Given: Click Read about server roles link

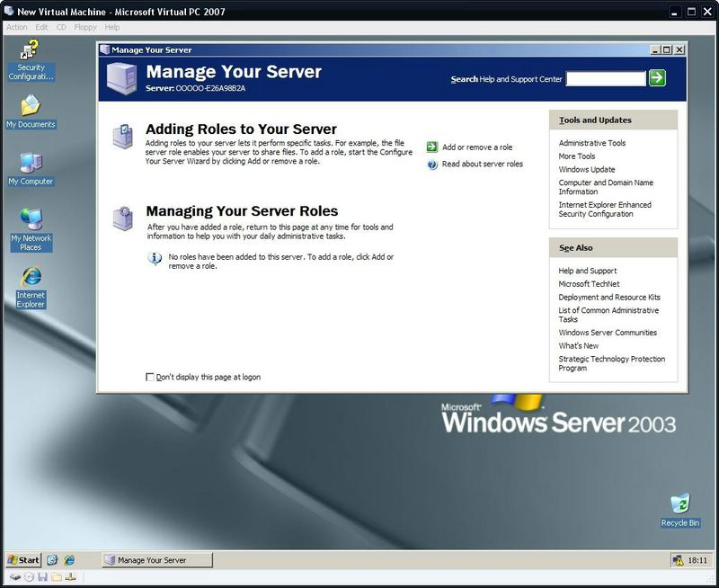Looking at the screenshot, I should click(x=483, y=164).
